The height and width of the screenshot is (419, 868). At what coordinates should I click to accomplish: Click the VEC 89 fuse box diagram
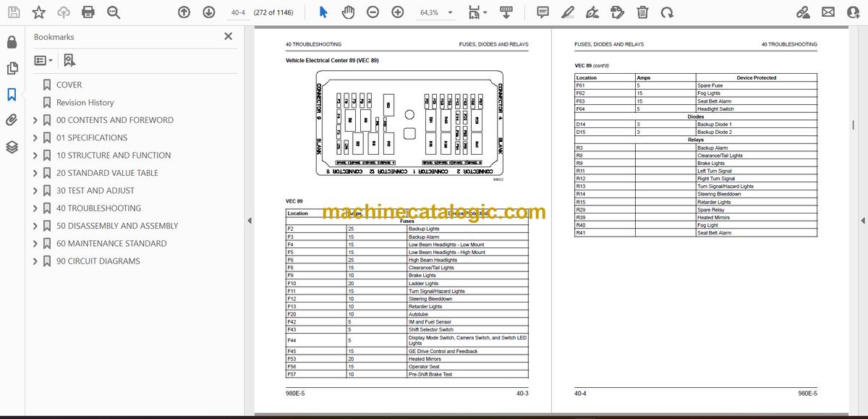coord(409,122)
